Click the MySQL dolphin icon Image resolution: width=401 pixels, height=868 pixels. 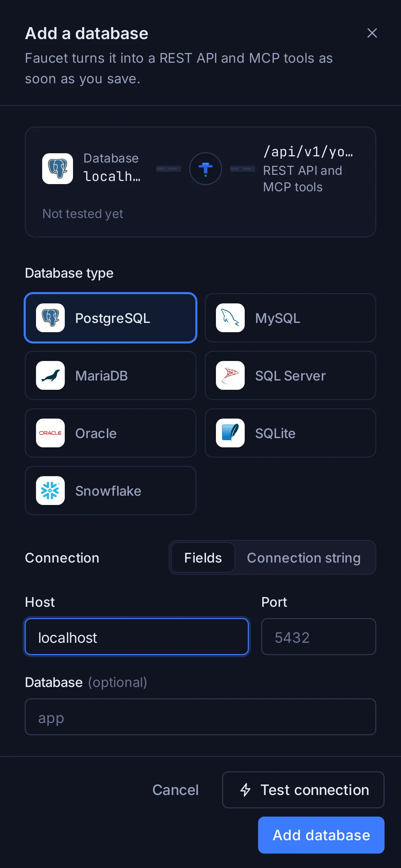(230, 318)
